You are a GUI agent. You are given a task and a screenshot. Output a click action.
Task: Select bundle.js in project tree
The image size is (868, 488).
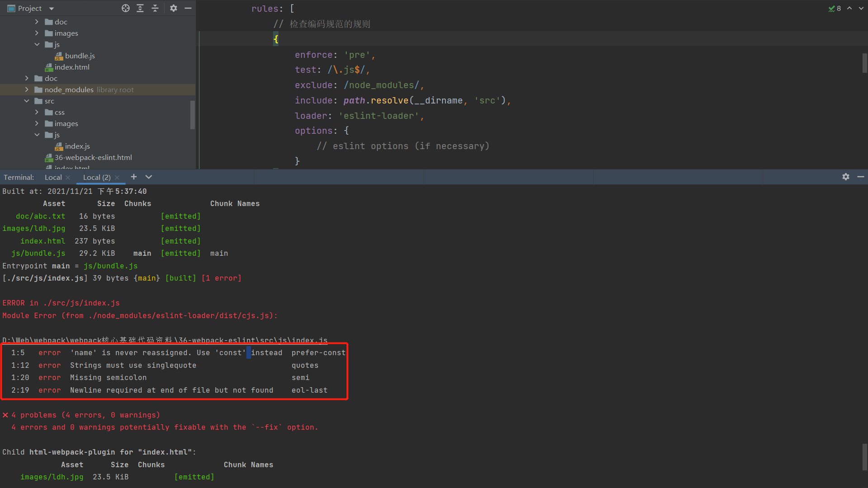pos(80,56)
